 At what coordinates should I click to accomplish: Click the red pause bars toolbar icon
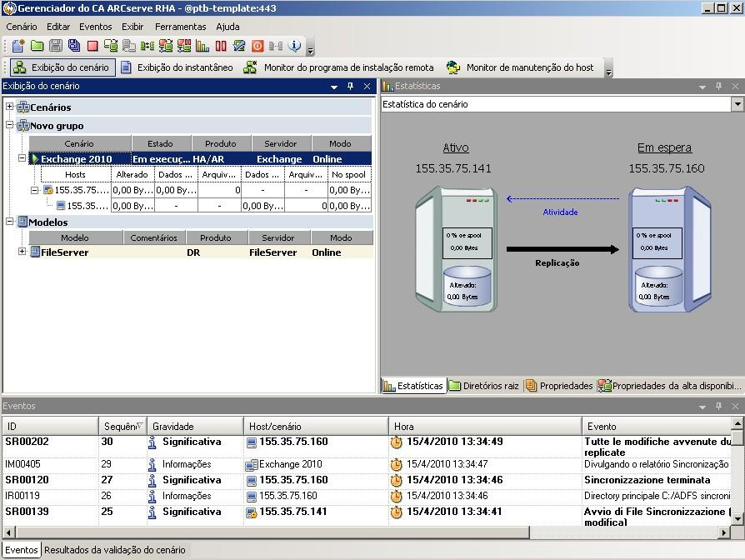coord(221,46)
